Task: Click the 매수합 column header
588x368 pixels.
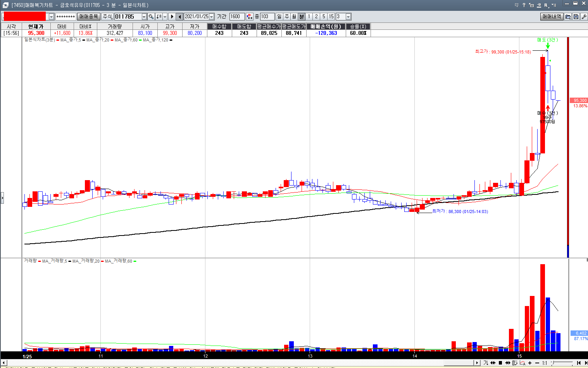Action: [219, 26]
